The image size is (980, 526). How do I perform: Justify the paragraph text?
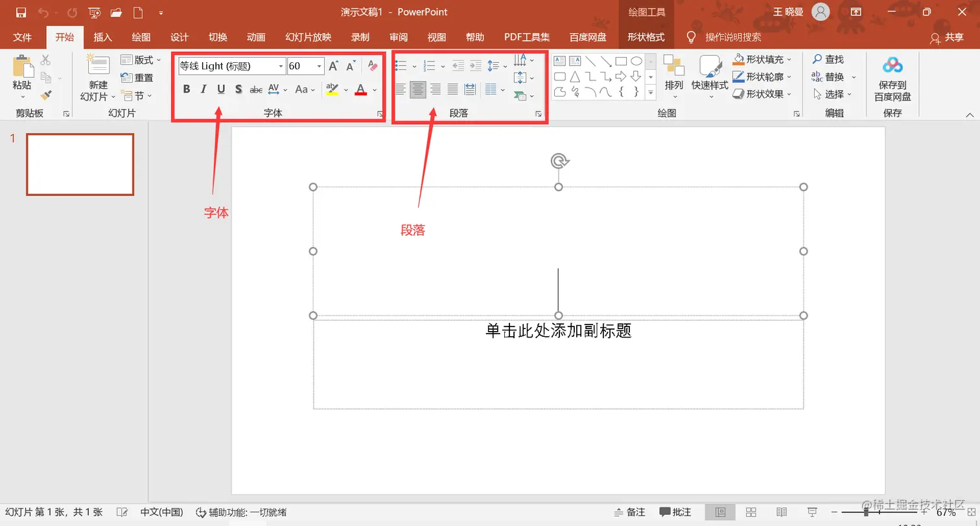click(x=452, y=89)
